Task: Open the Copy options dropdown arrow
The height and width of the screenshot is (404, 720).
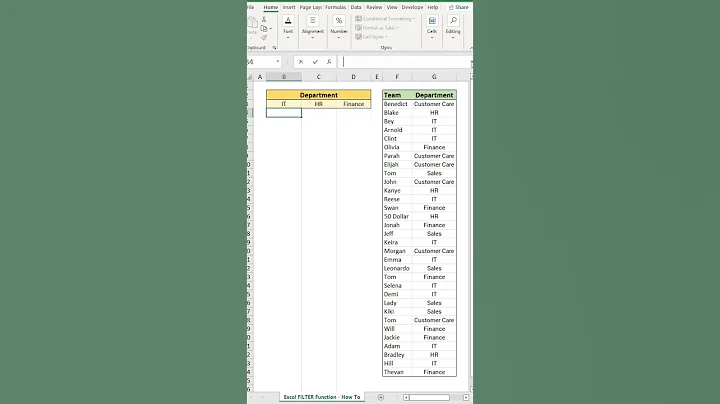Action: tap(270, 28)
